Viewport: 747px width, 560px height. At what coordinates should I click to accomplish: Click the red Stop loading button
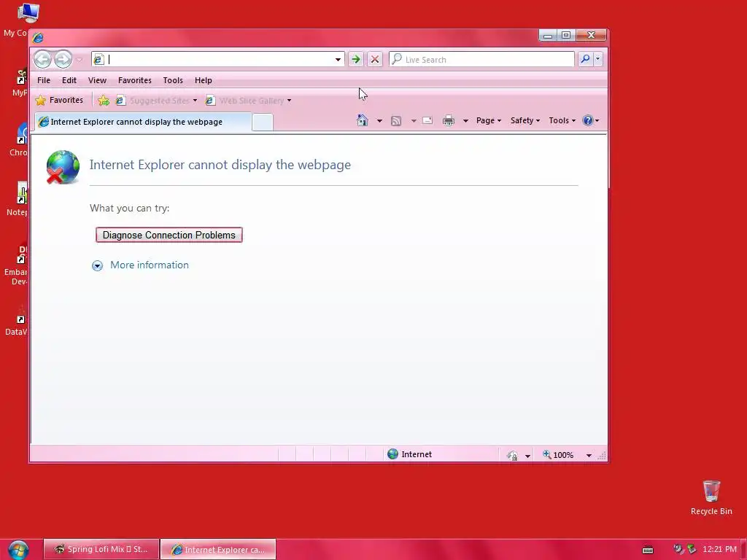click(x=375, y=60)
